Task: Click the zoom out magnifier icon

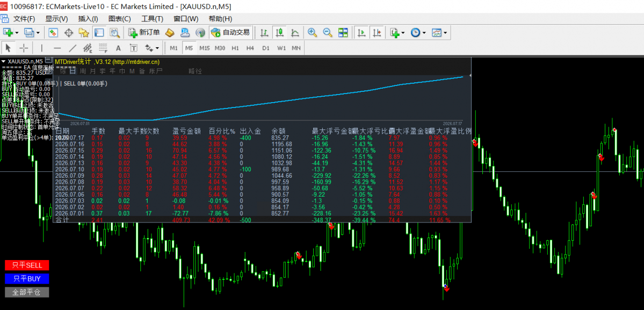Action: [x=327, y=32]
